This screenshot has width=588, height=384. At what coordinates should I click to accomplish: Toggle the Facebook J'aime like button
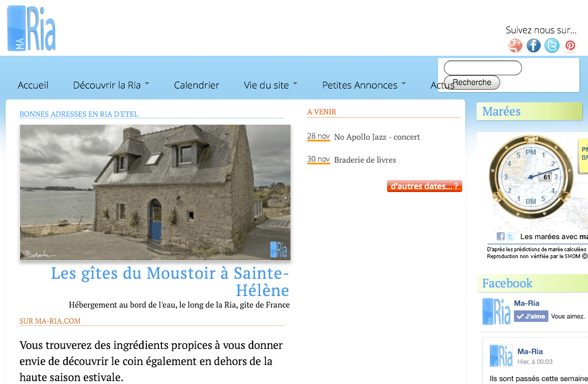point(531,316)
